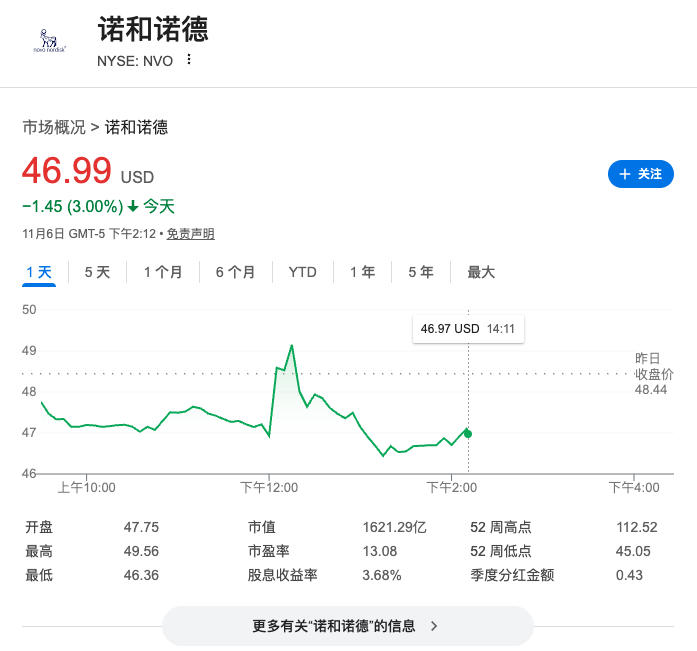Switch to the 5 天 tab

(x=97, y=272)
